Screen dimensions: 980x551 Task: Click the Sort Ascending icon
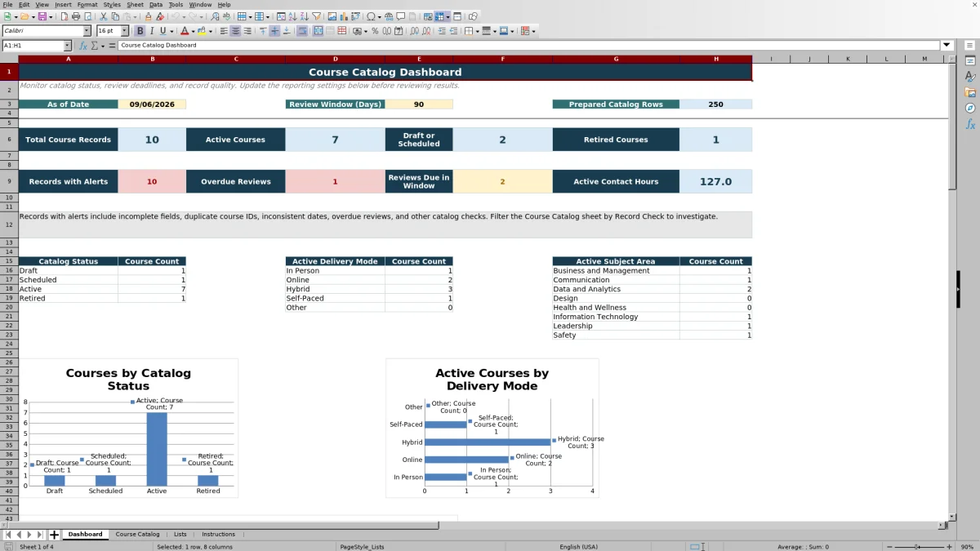coord(292,16)
